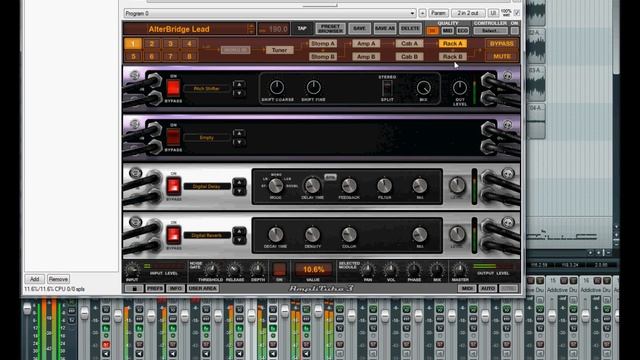This screenshot has height=360, width=640.
Task: Click the BPM 190.0 tempo field
Action: tap(274, 29)
